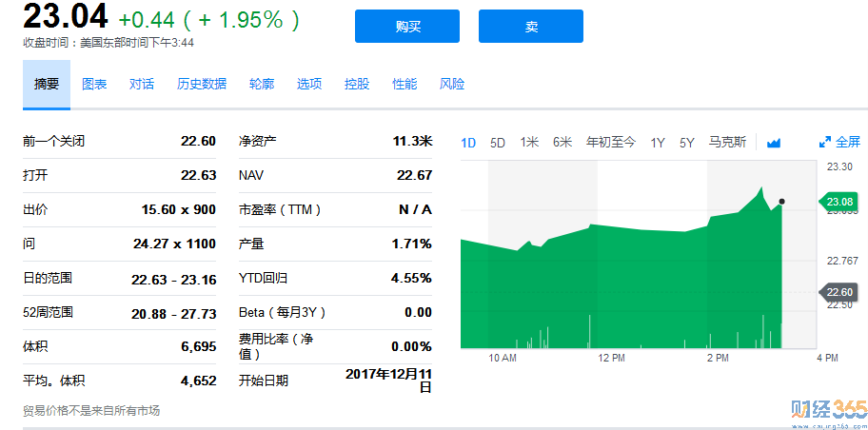Click the average volume value 4,652
The width and height of the screenshot is (868, 430).
pos(198,381)
